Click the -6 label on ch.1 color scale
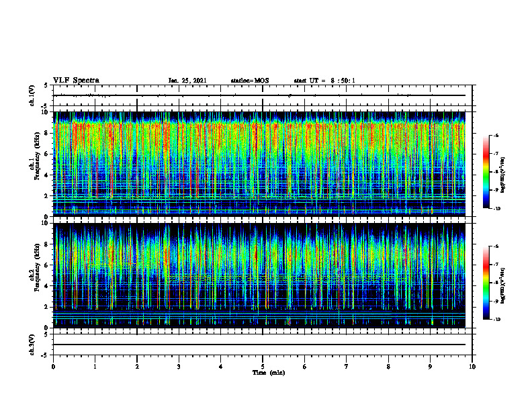The height and width of the screenshot is (411, 532). click(x=495, y=136)
